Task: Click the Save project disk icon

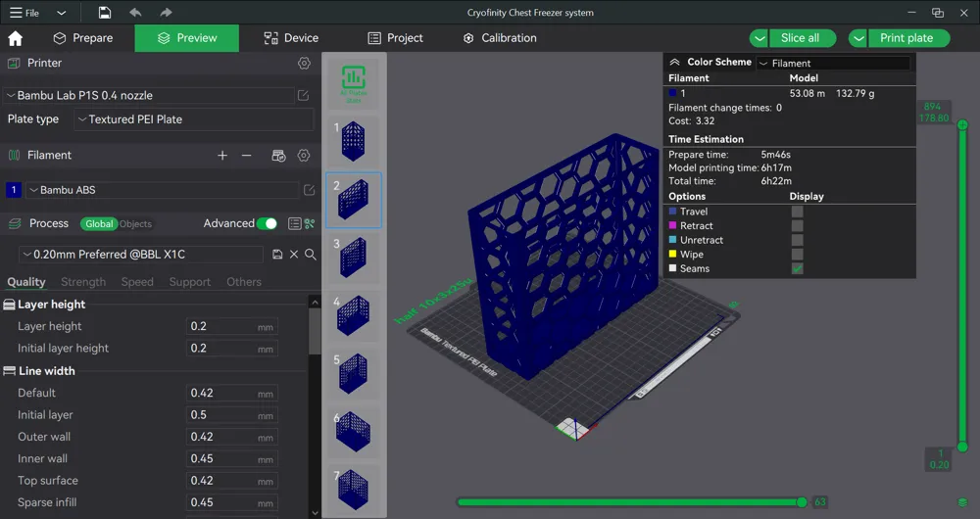Action: pos(105,13)
